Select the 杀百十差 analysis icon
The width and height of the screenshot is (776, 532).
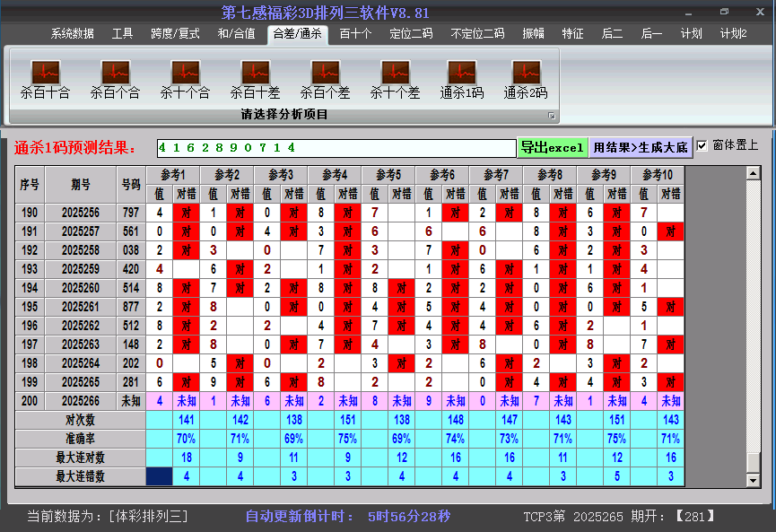[x=254, y=72]
